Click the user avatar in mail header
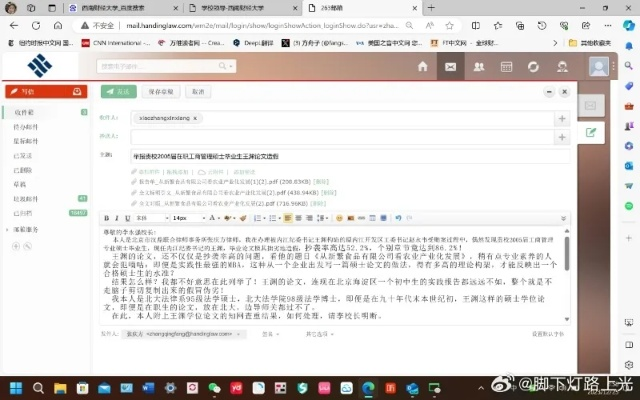 [x=599, y=66]
